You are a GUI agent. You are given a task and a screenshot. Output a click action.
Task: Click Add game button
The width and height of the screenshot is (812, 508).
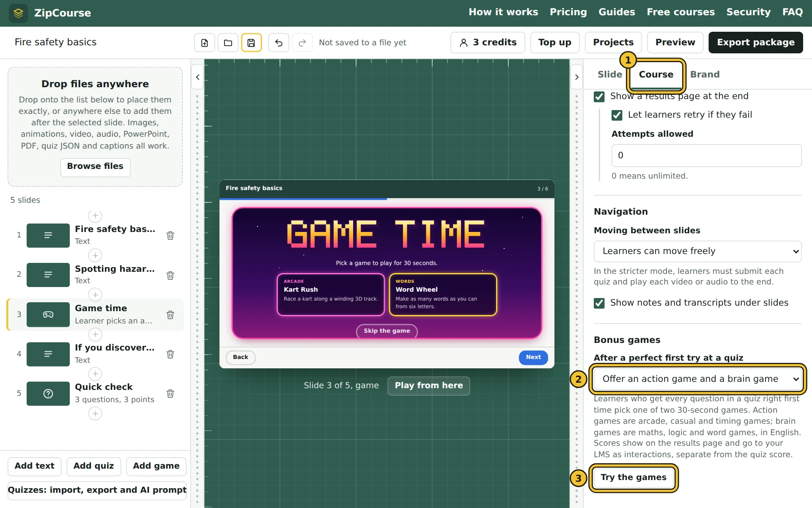point(156,467)
